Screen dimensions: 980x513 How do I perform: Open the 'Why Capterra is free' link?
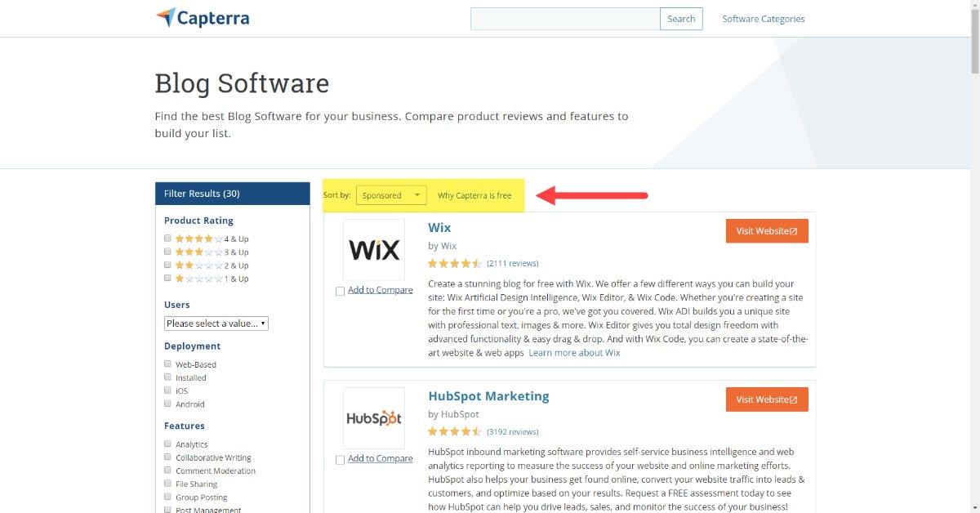[x=474, y=195]
